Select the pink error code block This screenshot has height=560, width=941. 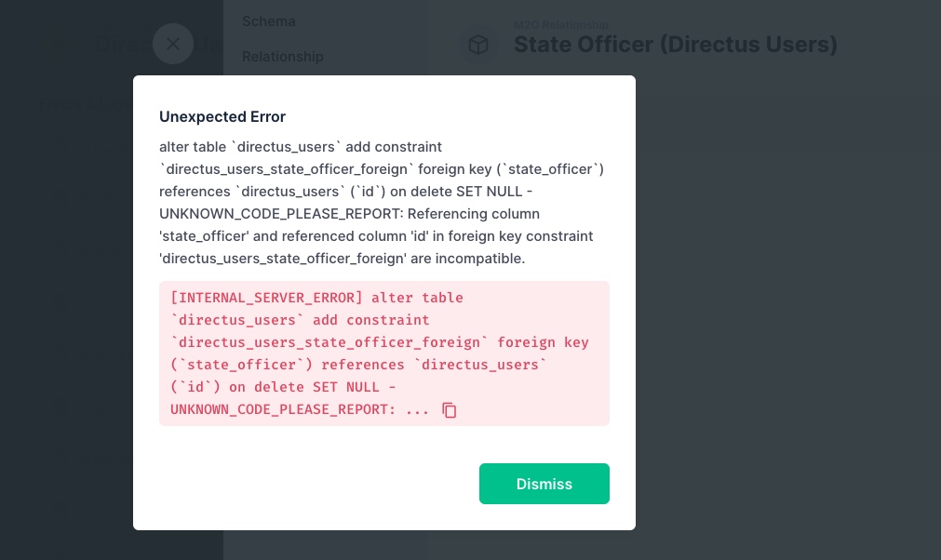point(384,353)
